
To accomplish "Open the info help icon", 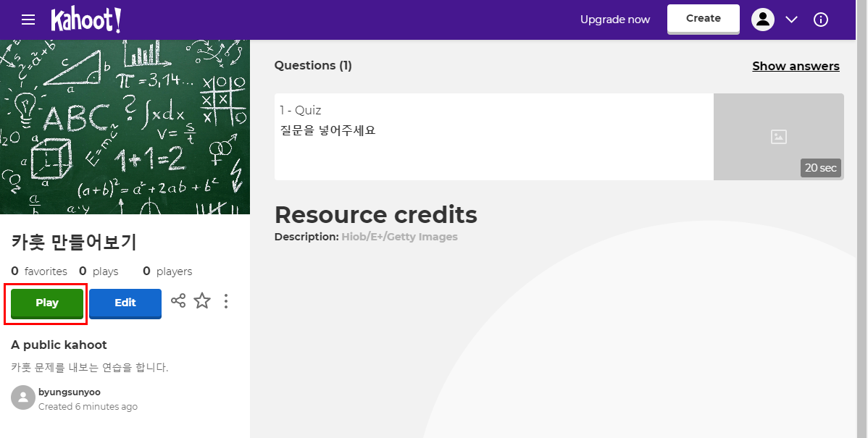I will point(820,20).
